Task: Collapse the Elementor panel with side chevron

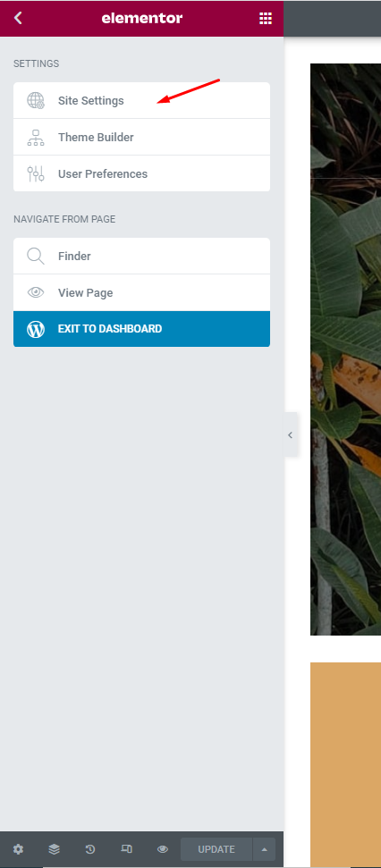Action: pyautogui.click(x=290, y=435)
